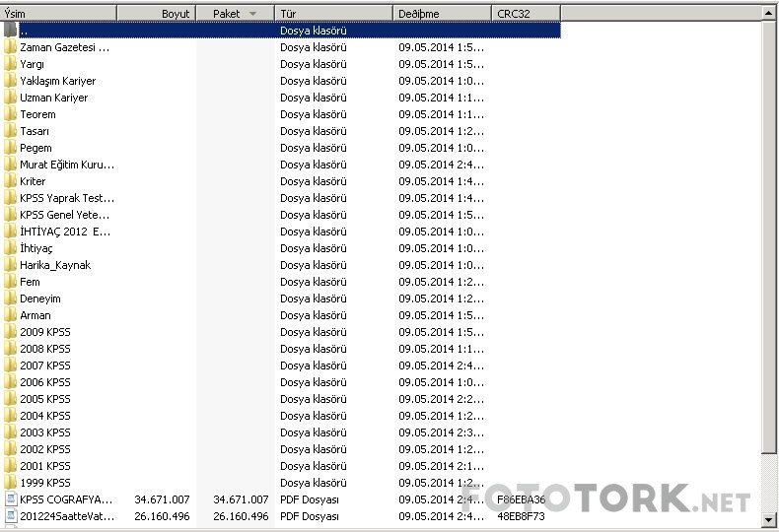779x532 pixels.
Task: Select the 2009 KPSS folder icon
Action: pyautogui.click(x=10, y=332)
